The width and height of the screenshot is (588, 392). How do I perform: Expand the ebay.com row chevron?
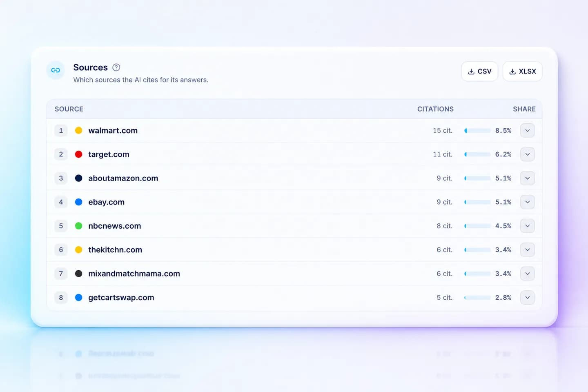tap(528, 202)
